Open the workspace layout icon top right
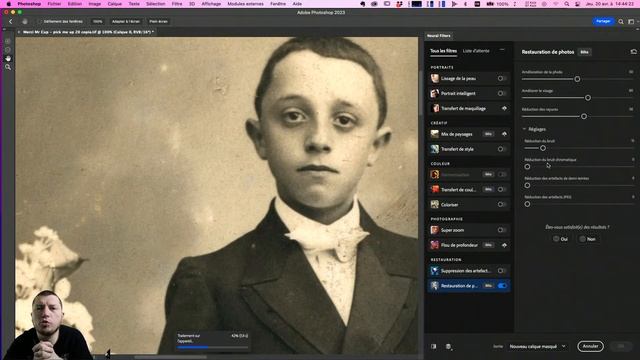Viewport: 640px width, 360px height. 631,21
